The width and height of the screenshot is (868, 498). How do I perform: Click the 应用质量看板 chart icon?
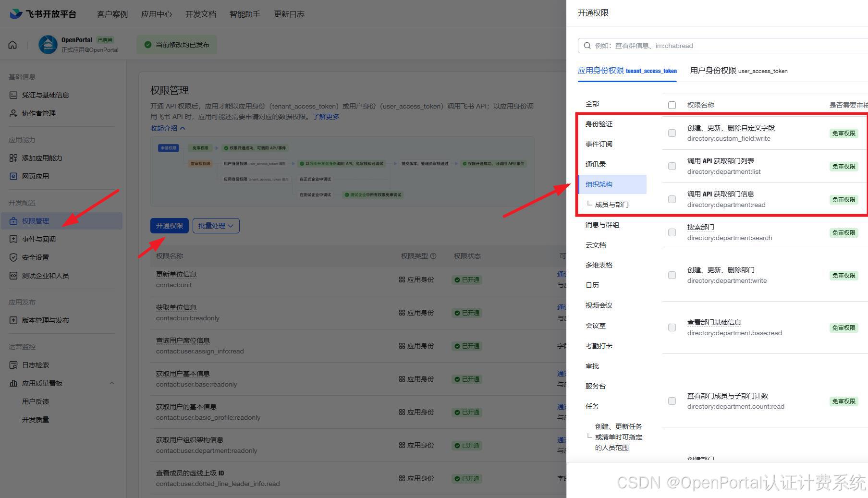[13, 383]
